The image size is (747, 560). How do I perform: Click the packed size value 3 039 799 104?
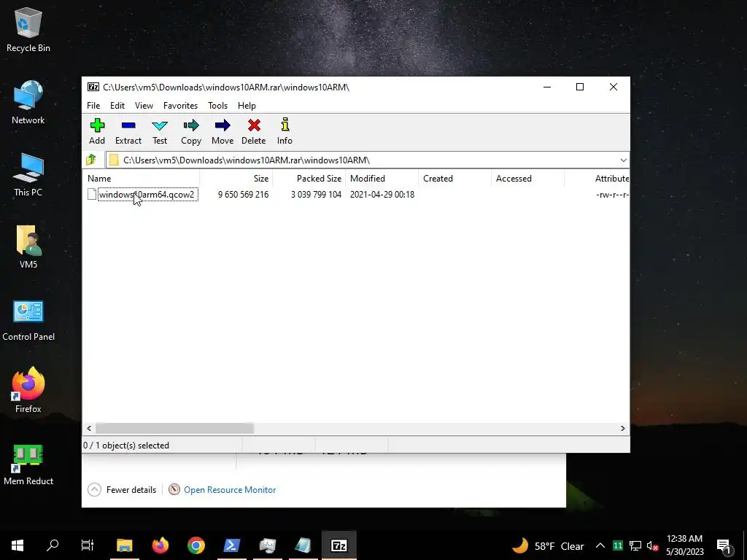pyautogui.click(x=317, y=194)
